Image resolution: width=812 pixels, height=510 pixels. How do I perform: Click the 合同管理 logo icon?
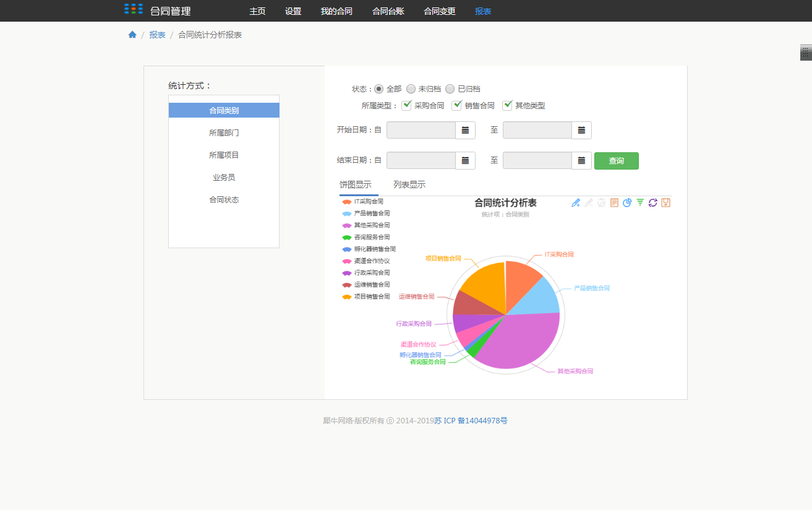134,9
